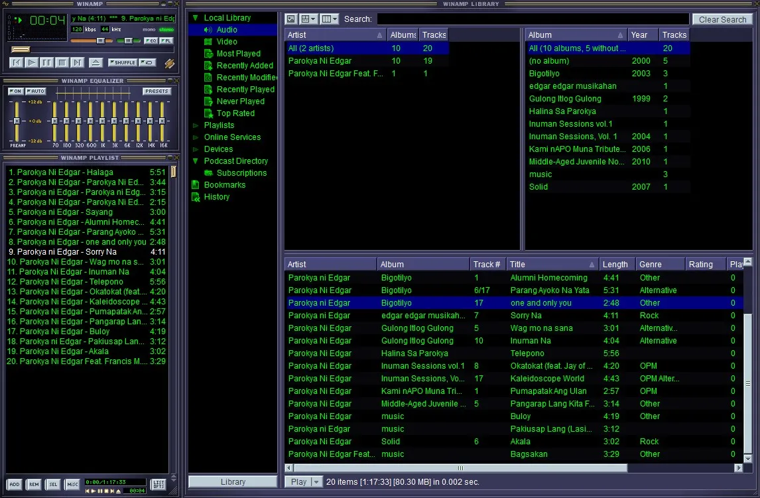Click the 70 Hz equalizer band slider
The height and width of the screenshot is (498, 760).
tap(54, 121)
